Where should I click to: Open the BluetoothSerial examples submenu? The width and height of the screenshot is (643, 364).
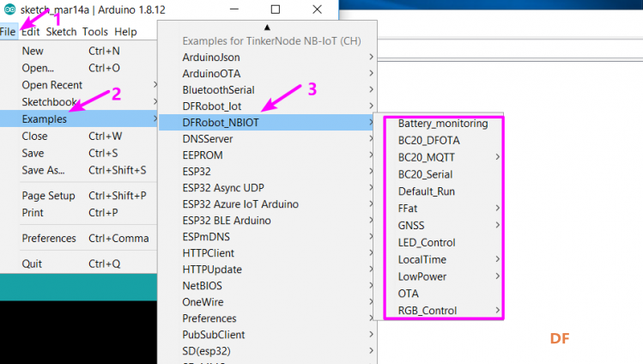point(267,90)
